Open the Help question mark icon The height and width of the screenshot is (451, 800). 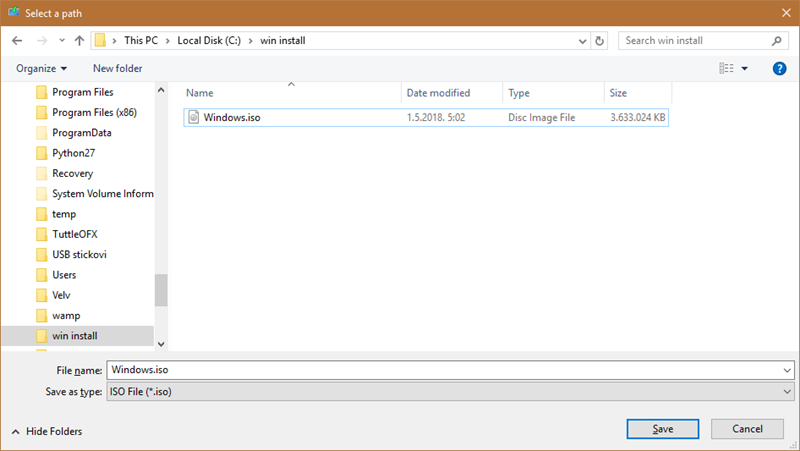pos(780,68)
